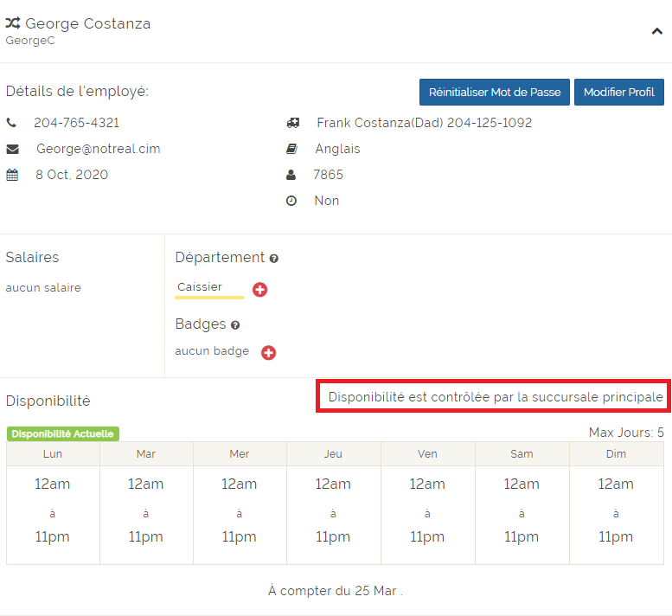
Task: Click the book icon beside Anglais
Action: click(292, 149)
